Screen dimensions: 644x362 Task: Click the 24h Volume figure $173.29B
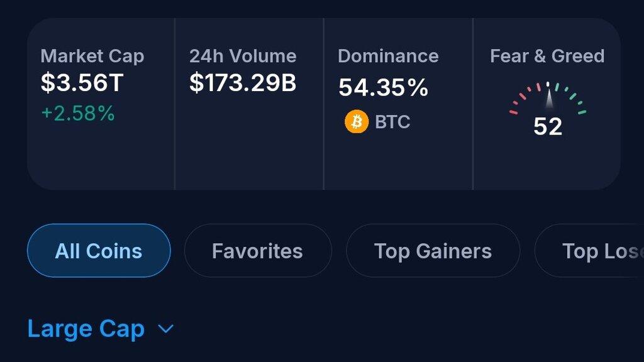243,82
